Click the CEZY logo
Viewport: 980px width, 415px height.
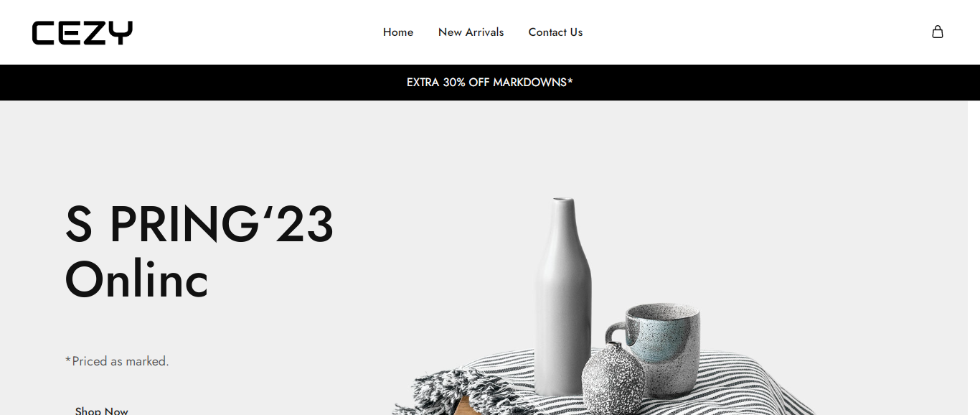[83, 33]
